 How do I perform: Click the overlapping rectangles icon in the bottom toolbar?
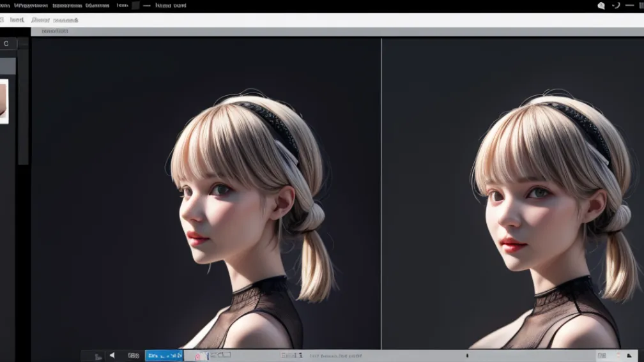[224, 355]
